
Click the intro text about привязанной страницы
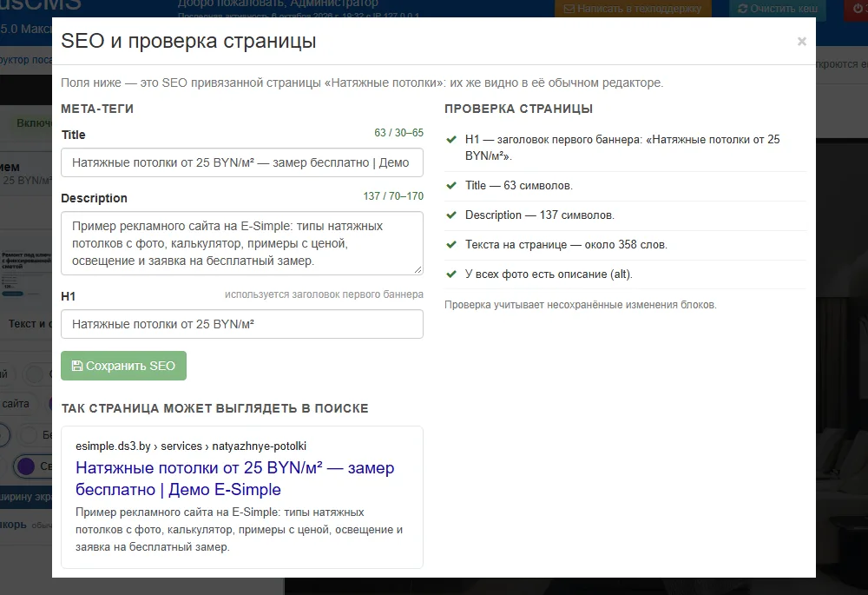(x=362, y=83)
